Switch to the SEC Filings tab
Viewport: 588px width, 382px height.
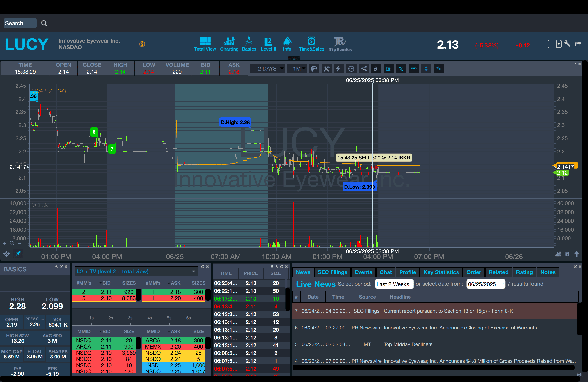click(332, 272)
